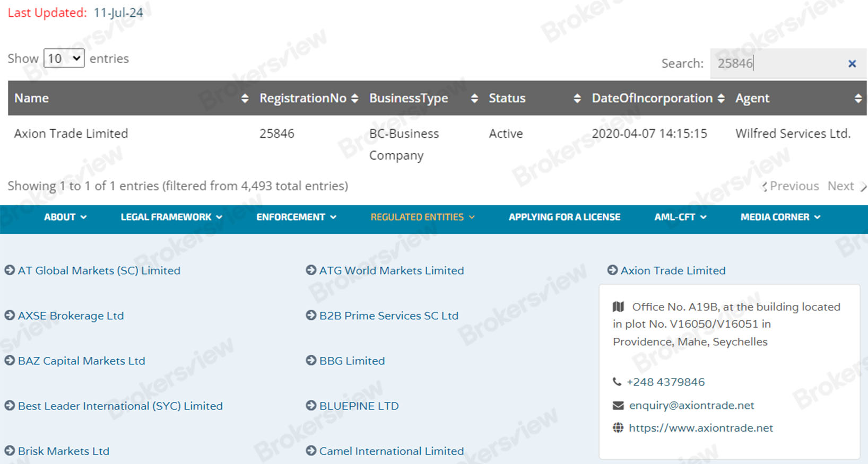Screen dimensions: 868x464
Task: Collapse the Axion Trade Limited entry
Action: (x=673, y=270)
